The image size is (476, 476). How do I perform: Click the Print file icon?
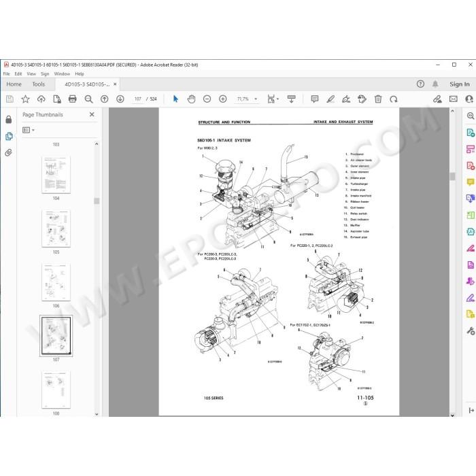coord(73,99)
